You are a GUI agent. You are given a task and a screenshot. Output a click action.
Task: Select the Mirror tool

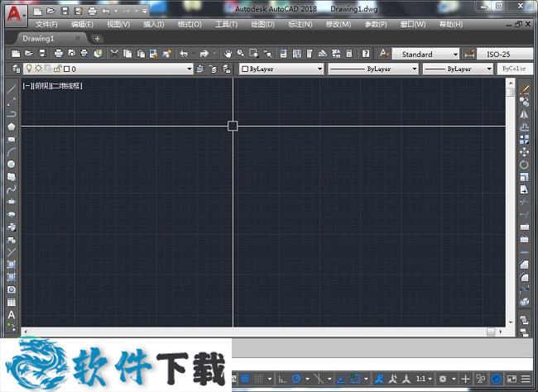tap(524, 114)
